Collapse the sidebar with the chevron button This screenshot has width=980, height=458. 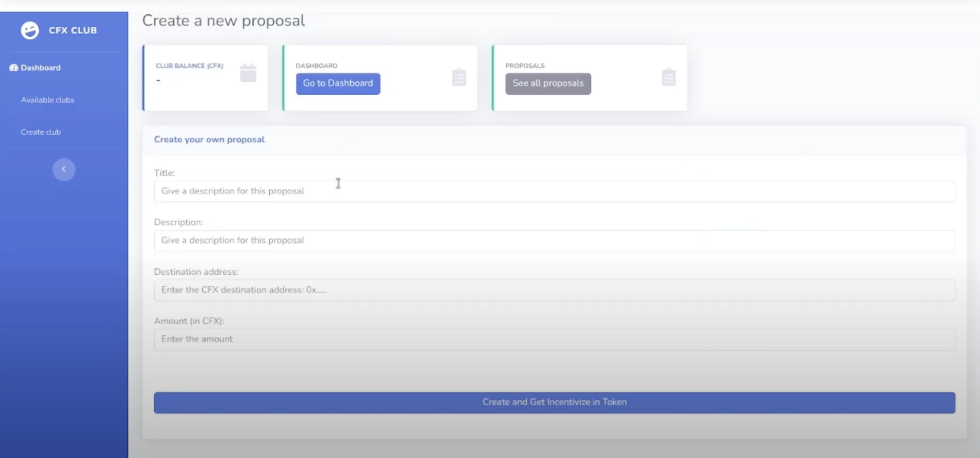coord(64,169)
